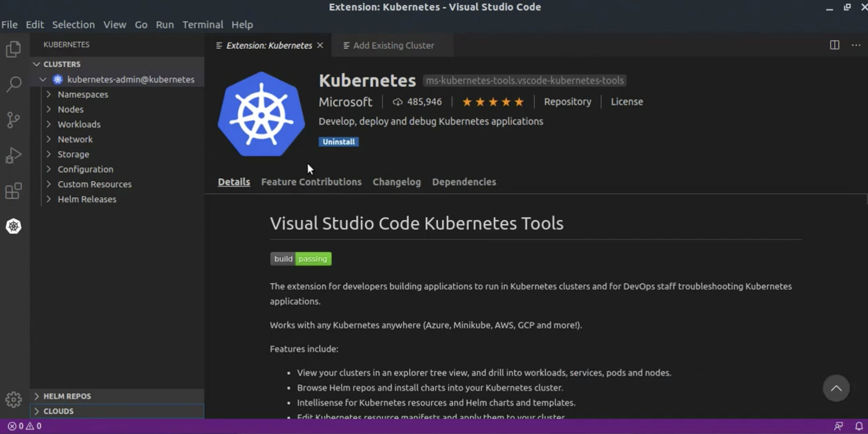Expand the Nodes tree node
The width and height of the screenshot is (868, 434).
click(x=49, y=109)
